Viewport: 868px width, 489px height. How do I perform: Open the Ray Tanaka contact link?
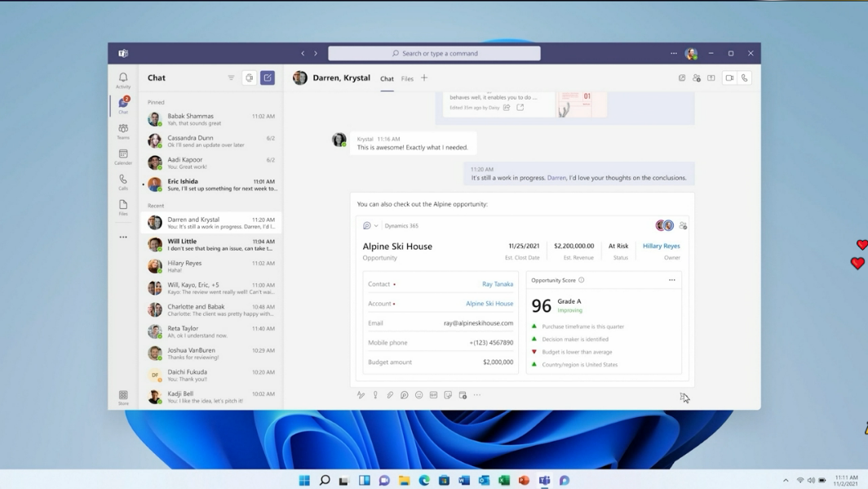click(x=497, y=284)
